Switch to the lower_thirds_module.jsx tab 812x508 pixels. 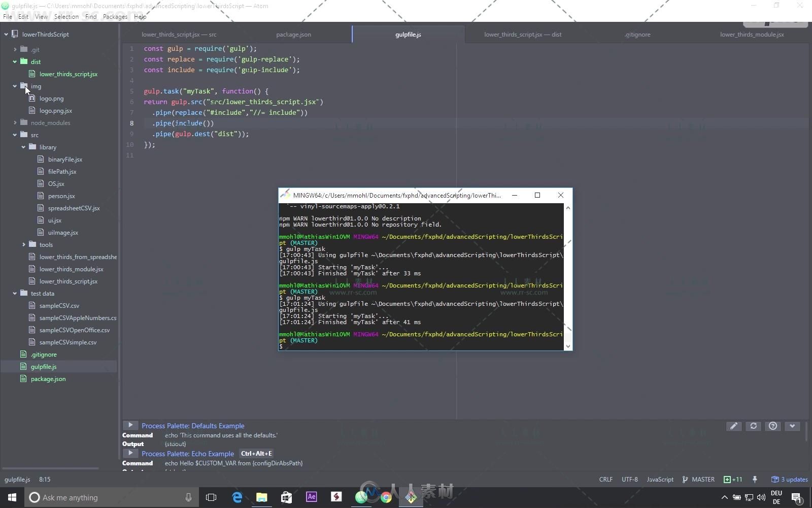coord(752,35)
